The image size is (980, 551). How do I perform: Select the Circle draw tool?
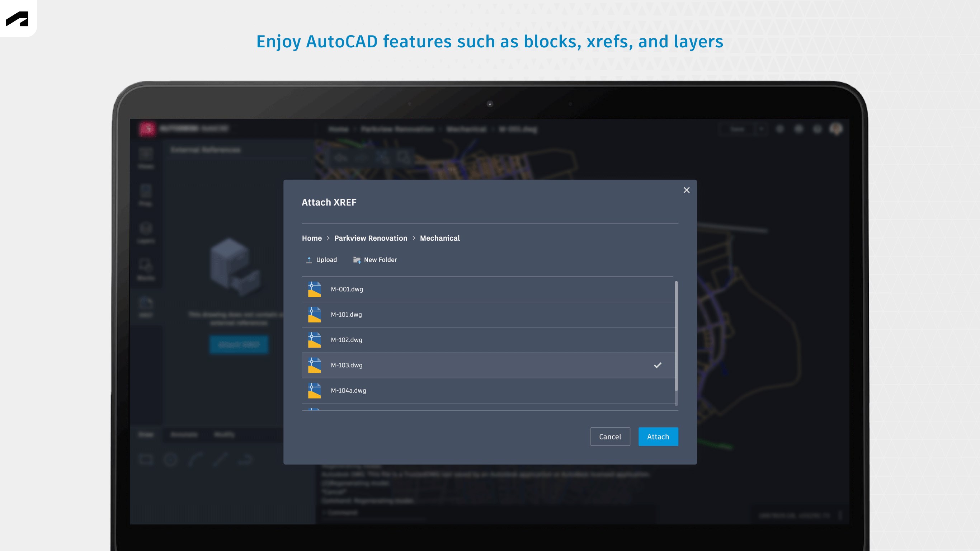tap(170, 460)
